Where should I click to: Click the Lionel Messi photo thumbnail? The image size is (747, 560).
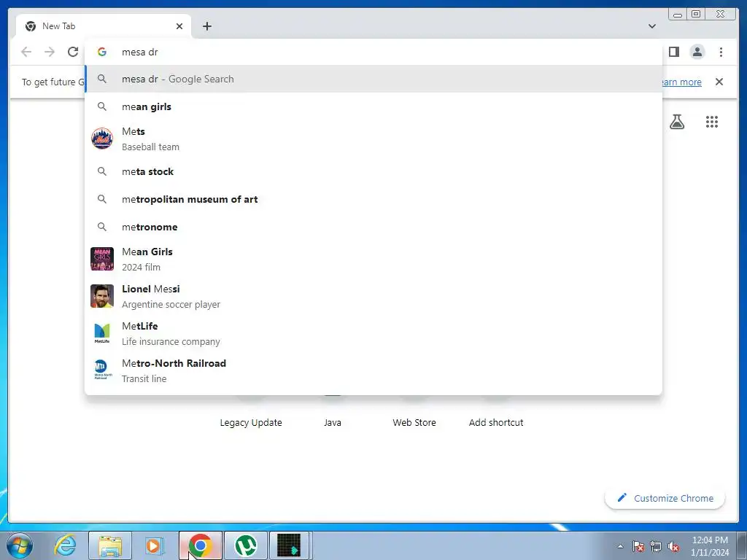(102, 296)
